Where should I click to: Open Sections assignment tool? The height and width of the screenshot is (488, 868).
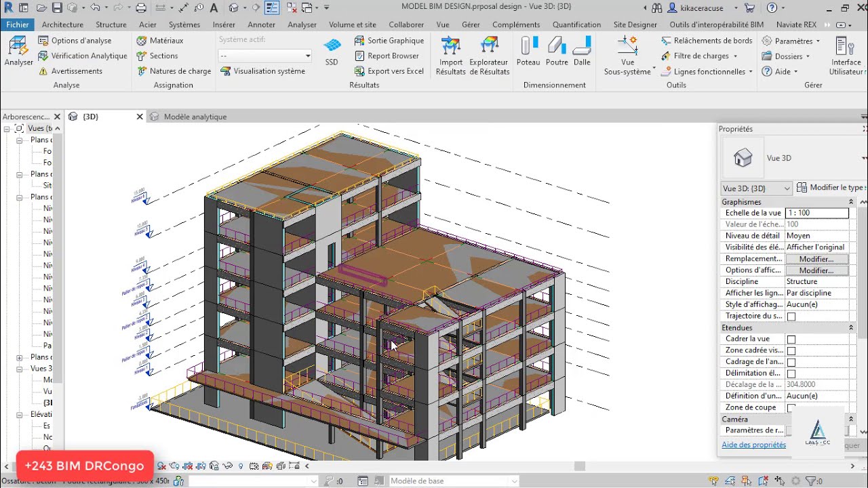(157, 56)
